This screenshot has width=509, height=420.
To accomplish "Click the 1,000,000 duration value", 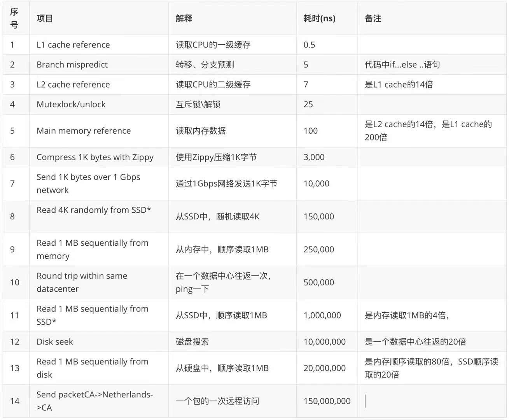I will (x=322, y=315).
